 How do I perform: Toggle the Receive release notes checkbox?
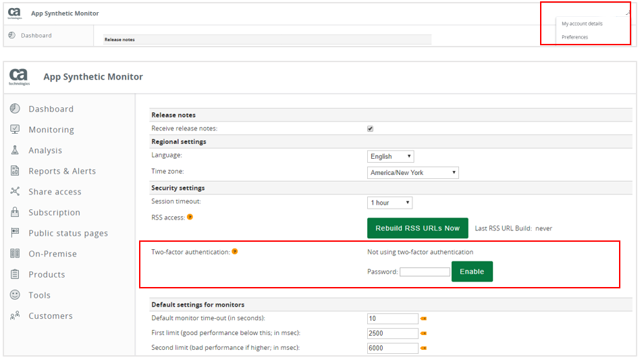pyautogui.click(x=370, y=128)
